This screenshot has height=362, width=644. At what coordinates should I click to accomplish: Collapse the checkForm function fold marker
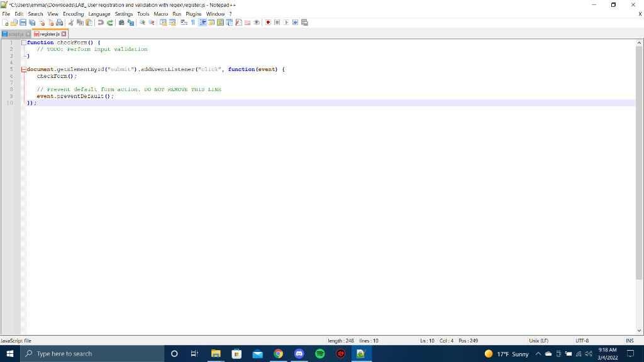(23, 42)
